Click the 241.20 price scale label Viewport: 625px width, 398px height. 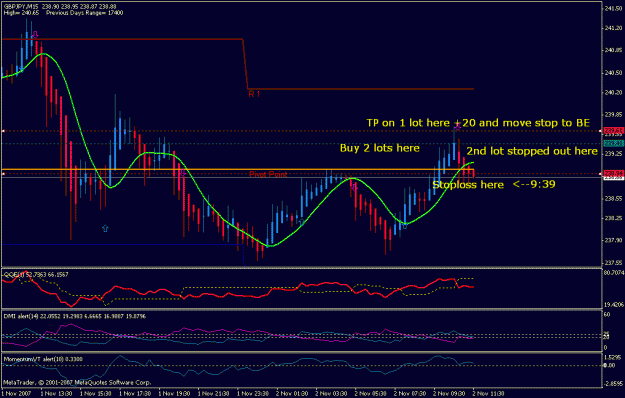614,28
